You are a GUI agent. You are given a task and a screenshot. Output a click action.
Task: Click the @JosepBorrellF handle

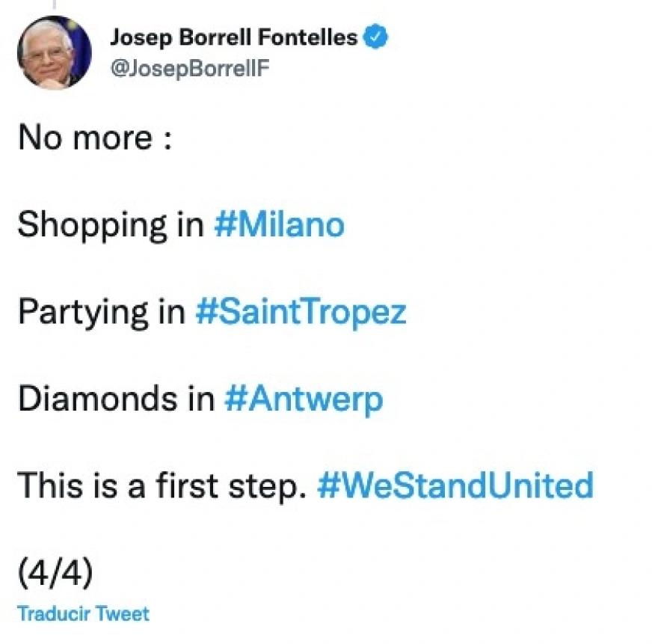[189, 68]
